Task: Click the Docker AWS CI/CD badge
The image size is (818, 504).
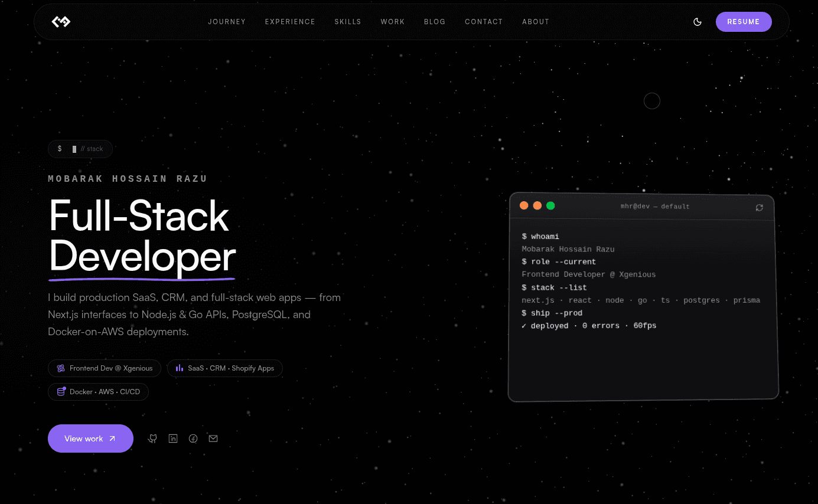Action: (x=98, y=392)
